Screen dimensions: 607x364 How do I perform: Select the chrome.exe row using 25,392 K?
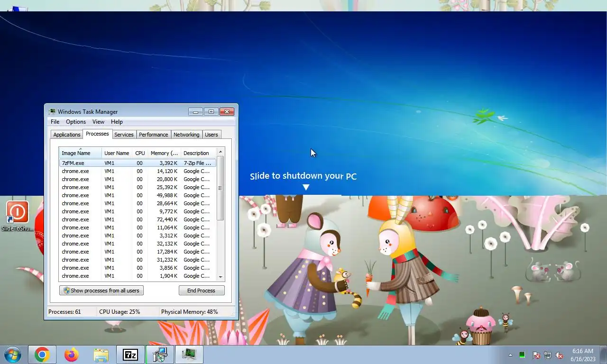138,187
